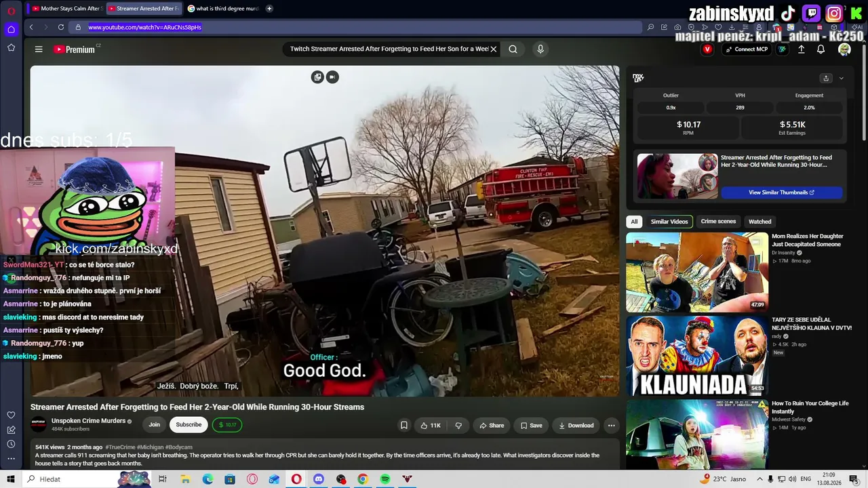The width and height of the screenshot is (868, 488).
Task: Open the Windows Start menu
Action: (11, 479)
